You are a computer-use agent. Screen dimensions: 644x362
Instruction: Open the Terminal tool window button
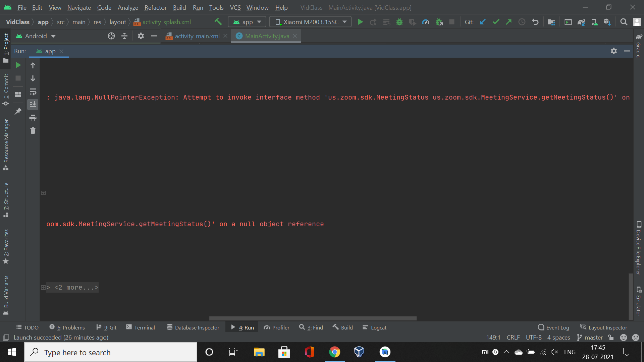[141, 327]
